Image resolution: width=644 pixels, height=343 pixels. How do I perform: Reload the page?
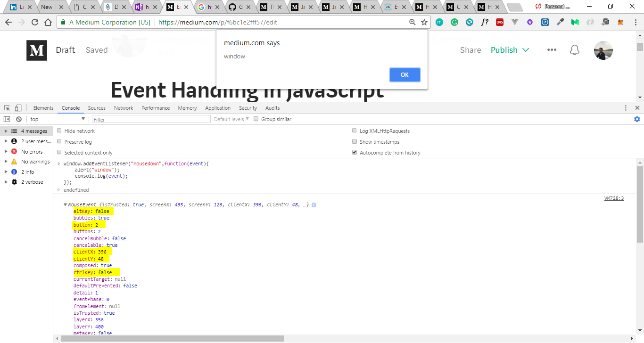[34, 22]
